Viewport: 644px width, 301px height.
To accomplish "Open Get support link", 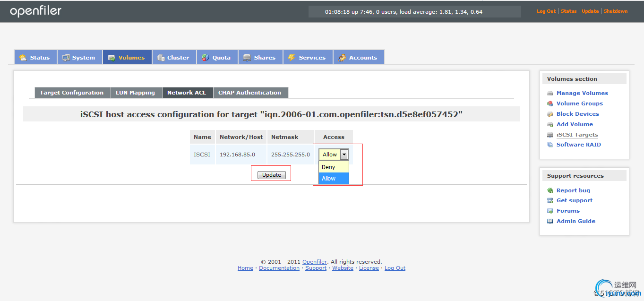I will coord(575,200).
